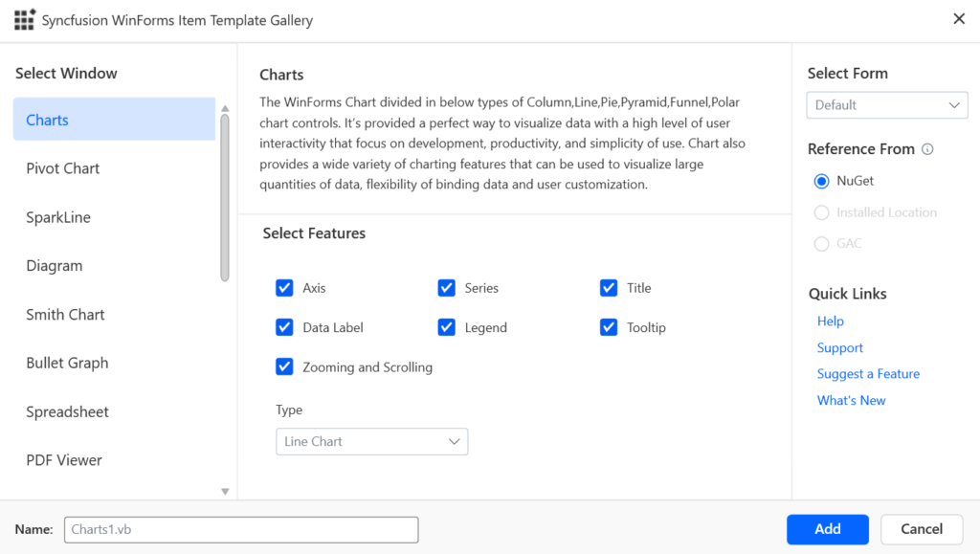Open the Select Form dropdown
The image size is (980, 554).
tap(885, 105)
